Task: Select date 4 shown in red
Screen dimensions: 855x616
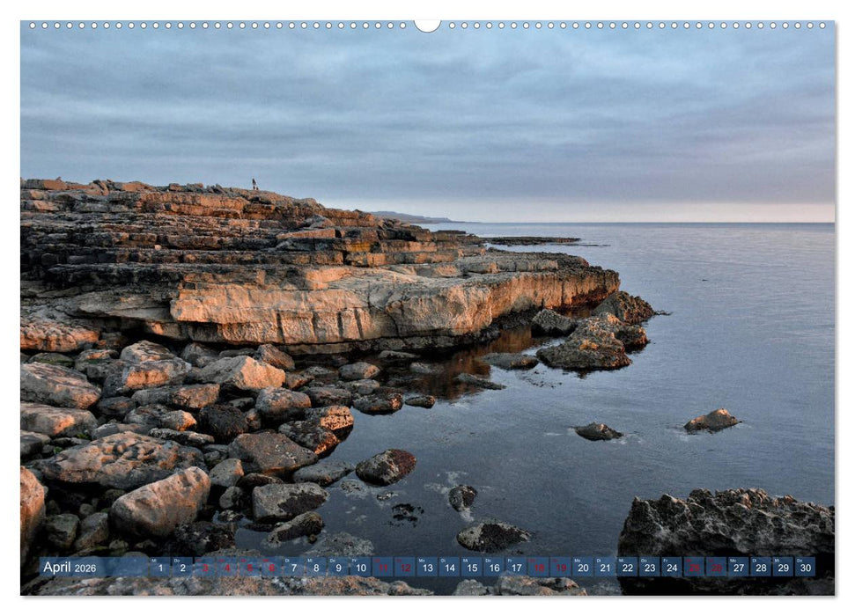Action: click(226, 570)
